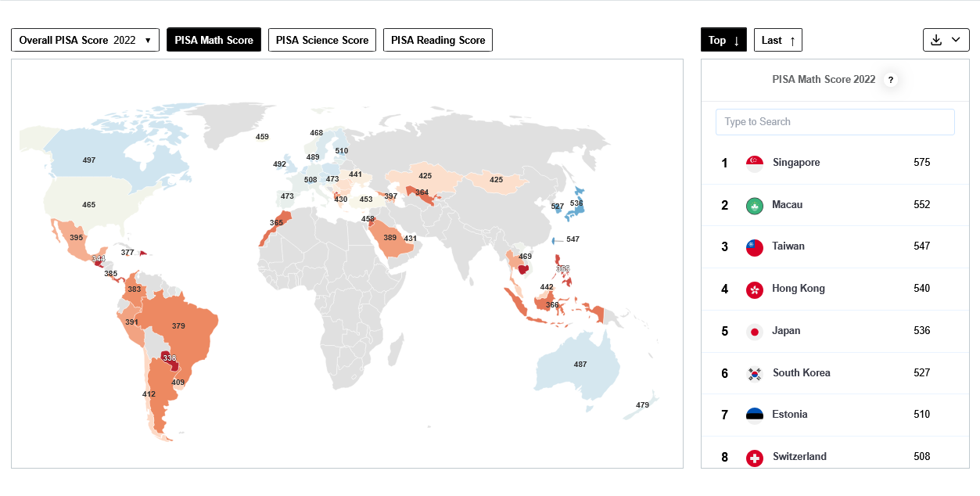Click the Switzerland flag icon

(755, 458)
